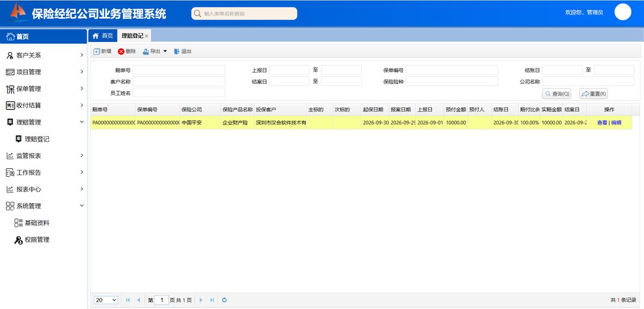Click the 上报日 start date field
This screenshot has width=644, height=309.
pyautogui.click(x=289, y=70)
